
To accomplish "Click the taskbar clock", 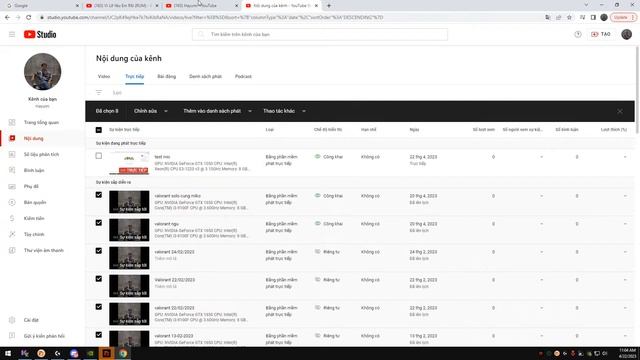I will (x=627, y=353).
